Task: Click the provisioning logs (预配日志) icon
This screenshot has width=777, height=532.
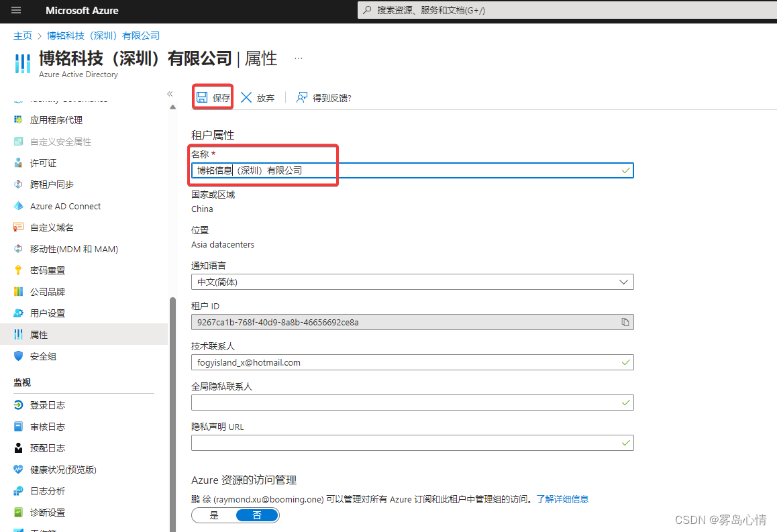Action: [18, 447]
